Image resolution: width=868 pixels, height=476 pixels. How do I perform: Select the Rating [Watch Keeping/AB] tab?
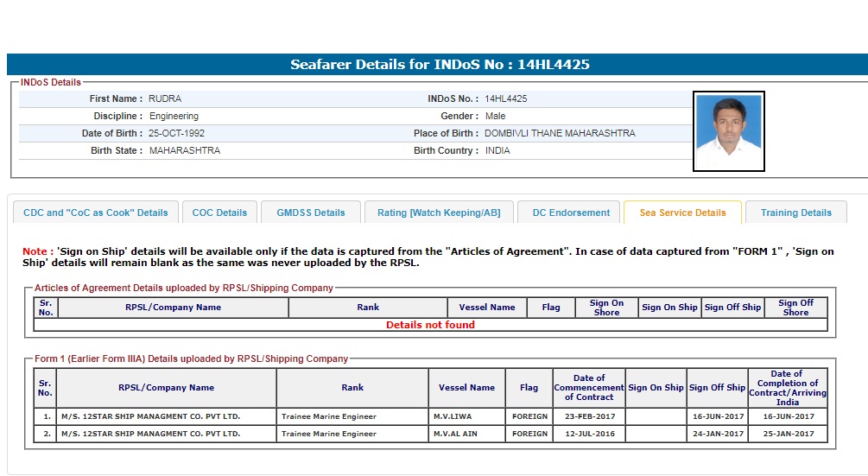439,213
